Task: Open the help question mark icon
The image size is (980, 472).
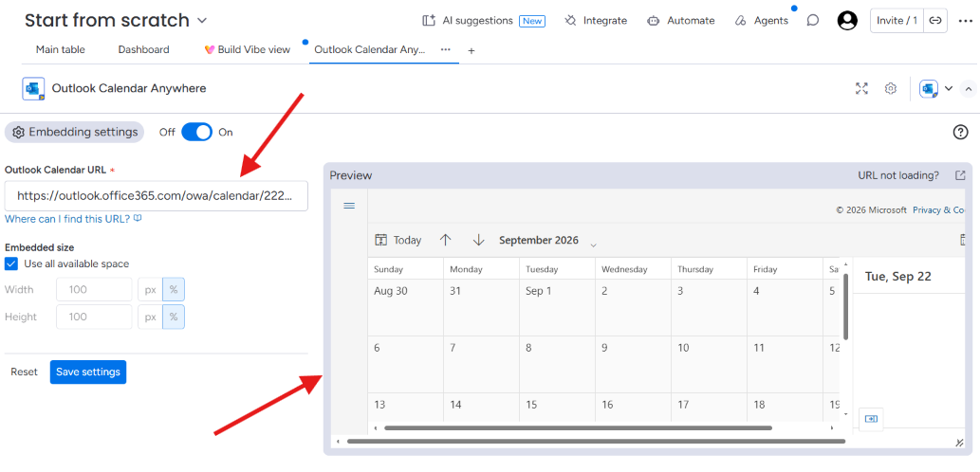Action: pyautogui.click(x=960, y=133)
